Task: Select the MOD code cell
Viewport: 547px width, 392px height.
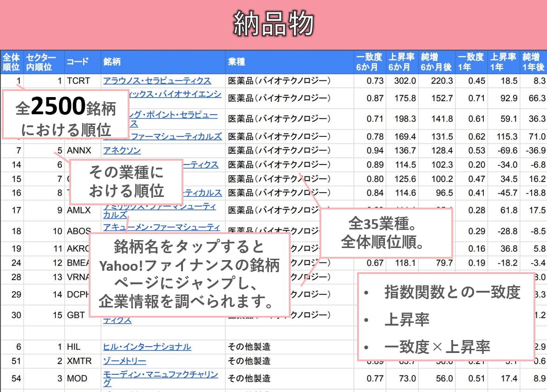Action: [83, 379]
